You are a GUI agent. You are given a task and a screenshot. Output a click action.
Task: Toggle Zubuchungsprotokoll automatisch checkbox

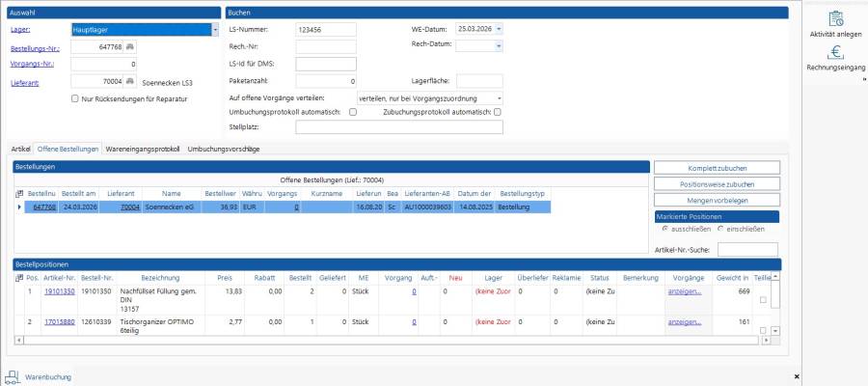pos(498,112)
